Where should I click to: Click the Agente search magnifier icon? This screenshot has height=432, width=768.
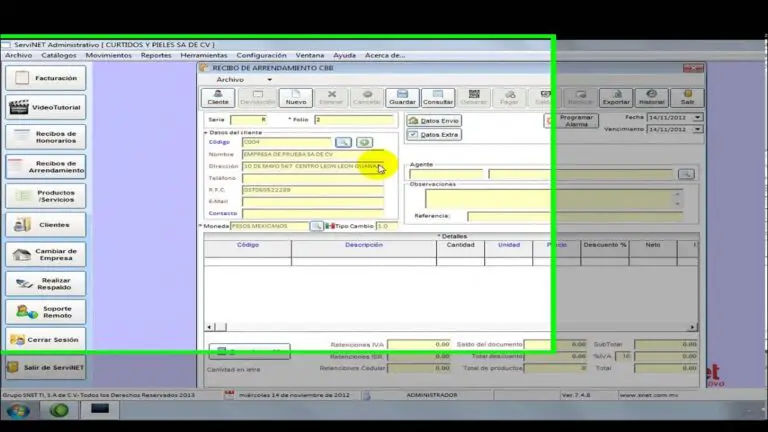point(686,174)
